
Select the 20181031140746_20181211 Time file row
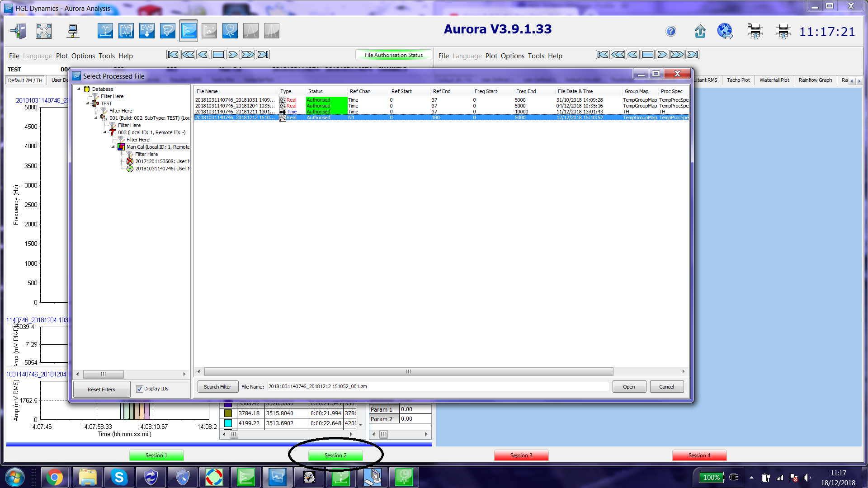click(x=235, y=112)
